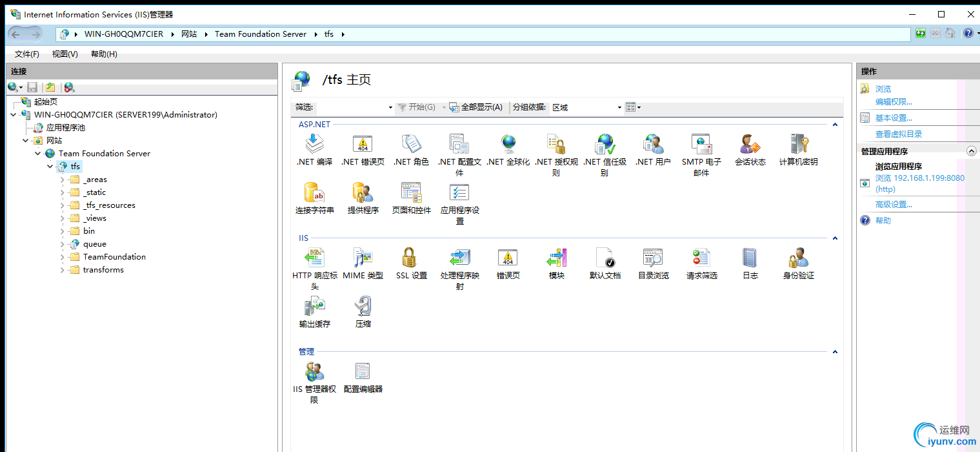Viewport: 980px width, 452px height.
Task: Collapse the 管理 group section
Action: point(835,352)
